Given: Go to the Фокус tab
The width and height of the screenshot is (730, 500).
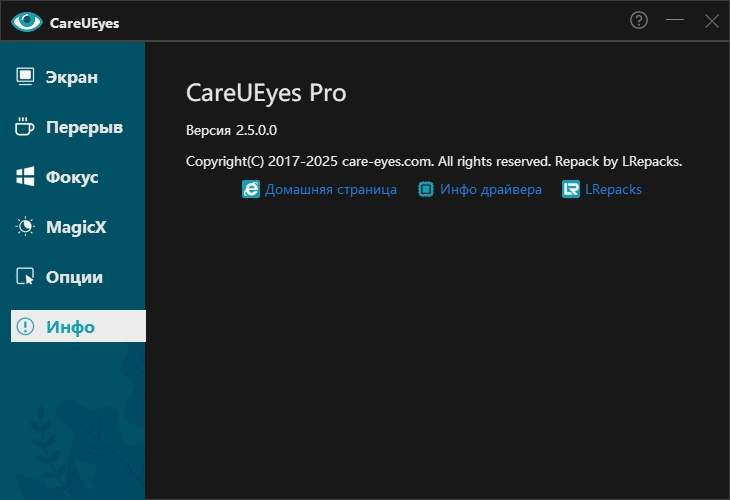Looking at the screenshot, I should (72, 177).
